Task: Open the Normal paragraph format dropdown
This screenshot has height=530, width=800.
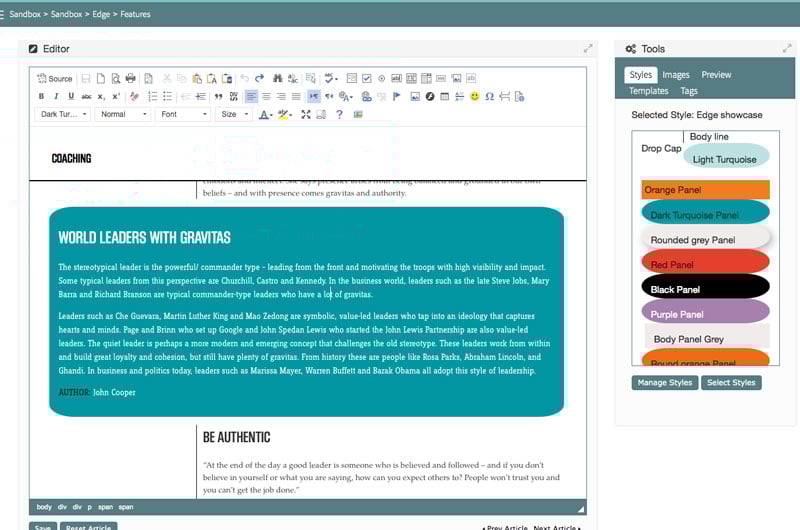Action: coord(123,114)
